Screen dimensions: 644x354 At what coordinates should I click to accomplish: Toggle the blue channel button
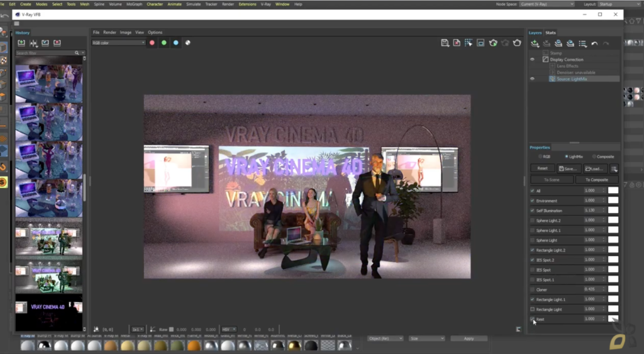click(x=176, y=43)
